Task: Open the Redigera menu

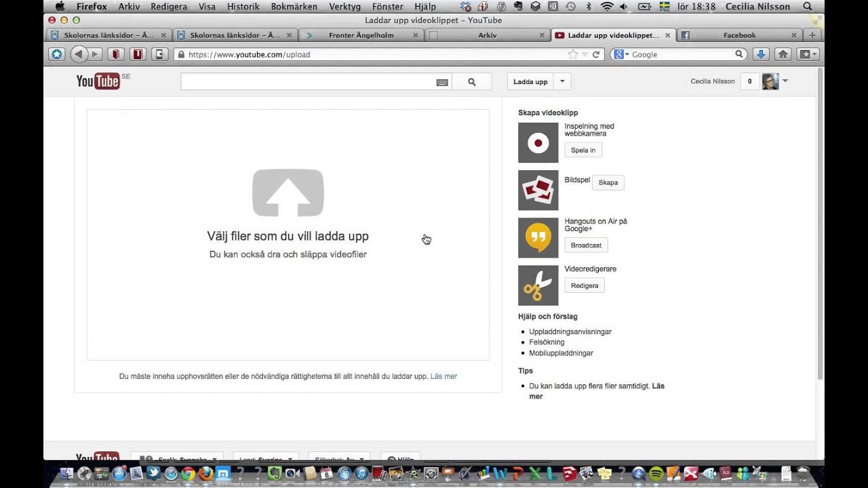Action: tap(169, 7)
